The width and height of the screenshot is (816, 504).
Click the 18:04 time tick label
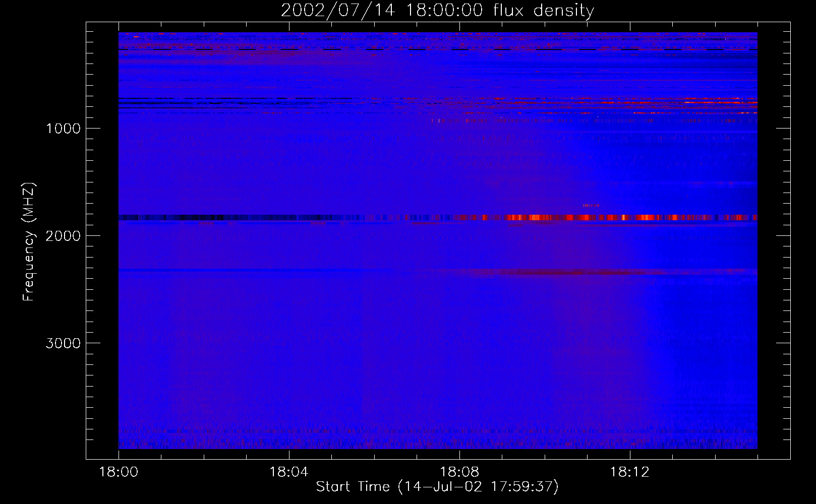point(289,472)
